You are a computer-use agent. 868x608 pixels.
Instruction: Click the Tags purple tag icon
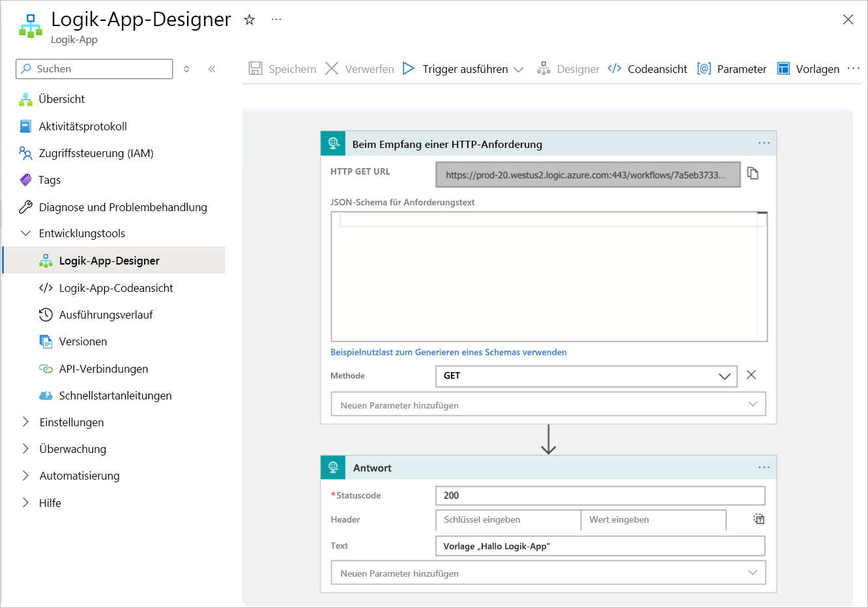25,180
